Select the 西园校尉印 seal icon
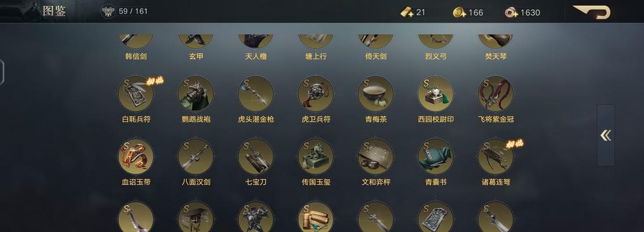Image resolution: width=644 pixels, height=232 pixels. tap(435, 93)
